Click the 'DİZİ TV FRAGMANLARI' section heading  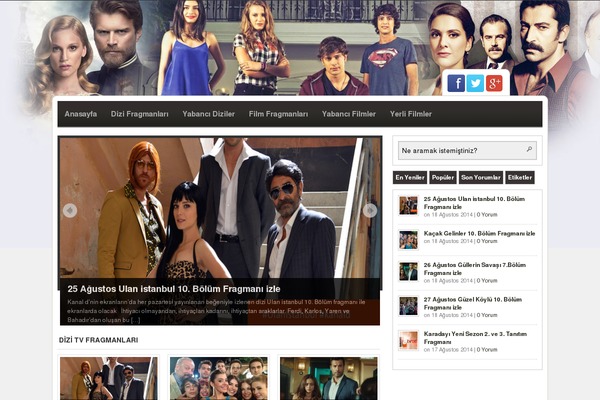(x=99, y=340)
